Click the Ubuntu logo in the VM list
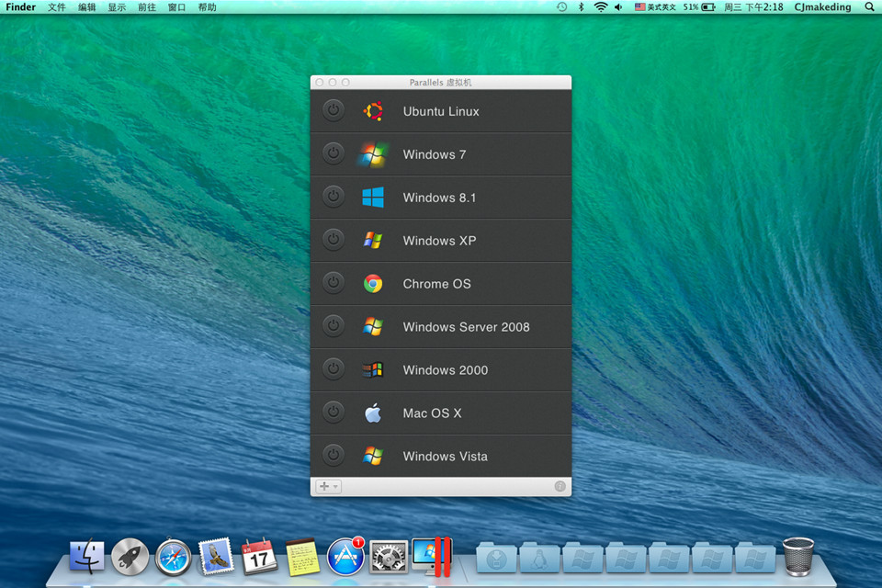The height and width of the screenshot is (588, 882). coord(373,111)
